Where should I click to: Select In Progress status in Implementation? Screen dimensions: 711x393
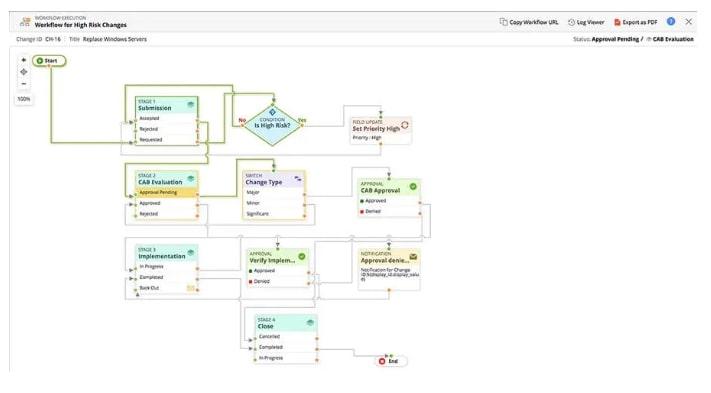pyautogui.click(x=166, y=267)
